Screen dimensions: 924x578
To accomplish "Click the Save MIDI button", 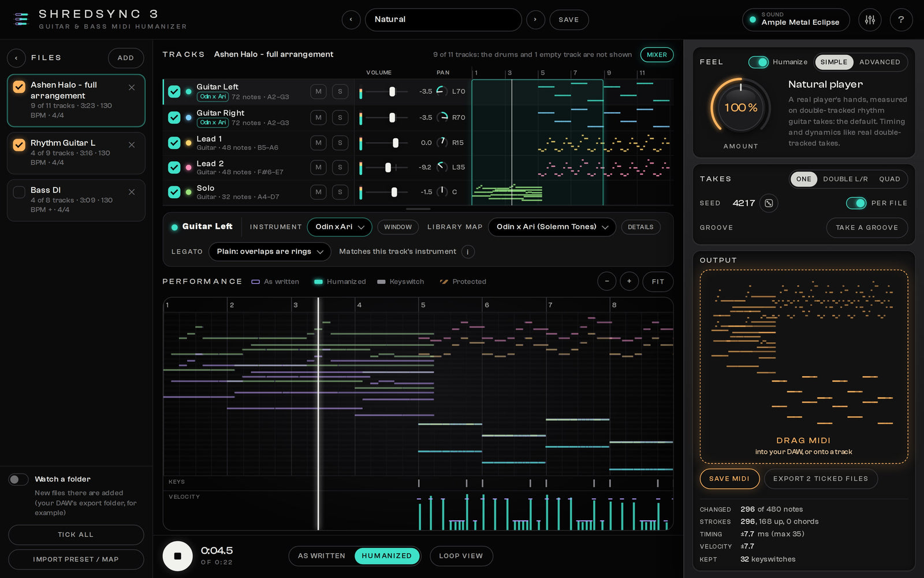I will [729, 479].
